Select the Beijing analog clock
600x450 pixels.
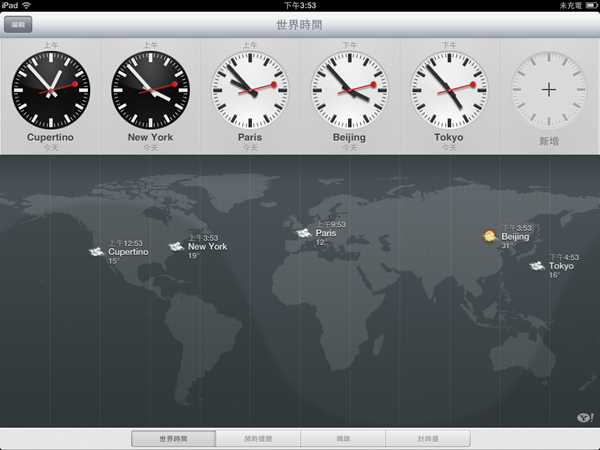(x=349, y=88)
